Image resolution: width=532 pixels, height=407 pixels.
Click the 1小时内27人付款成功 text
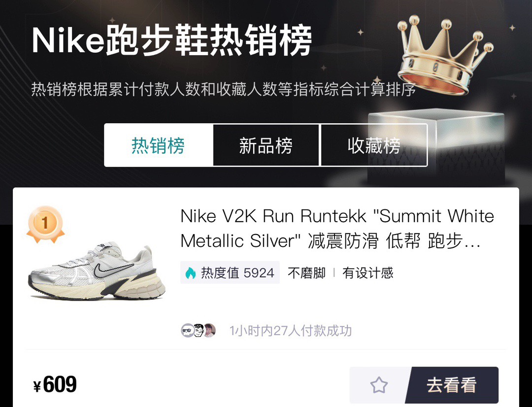291,330
